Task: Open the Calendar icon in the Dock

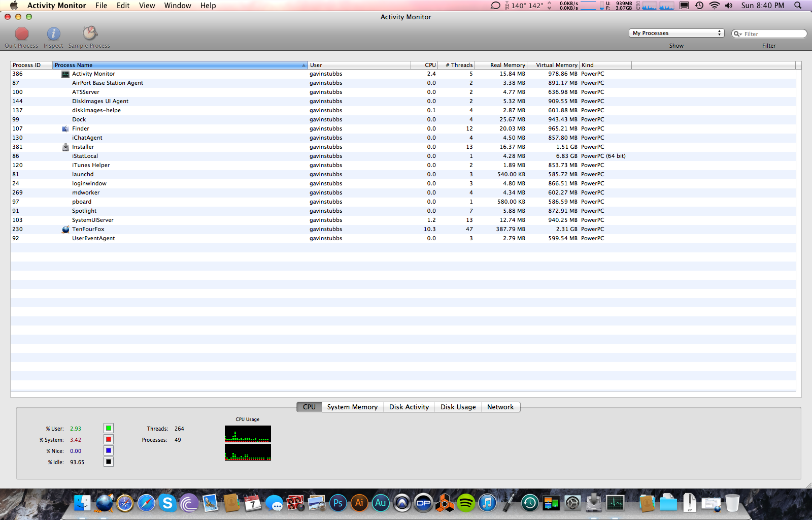Action: click(x=253, y=503)
